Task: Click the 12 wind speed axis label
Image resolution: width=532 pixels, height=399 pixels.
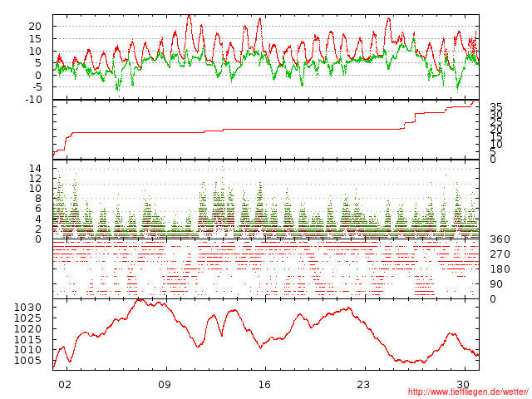Action: 35,179
